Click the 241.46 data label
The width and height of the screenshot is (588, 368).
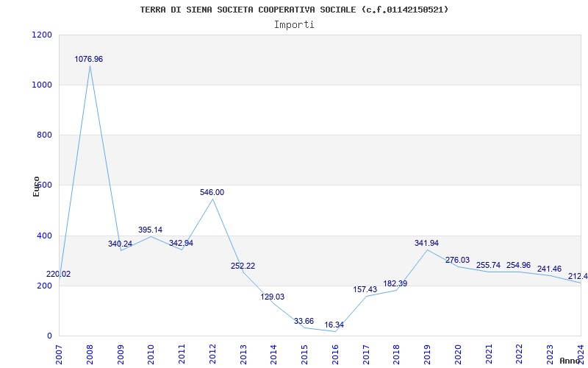pyautogui.click(x=549, y=269)
